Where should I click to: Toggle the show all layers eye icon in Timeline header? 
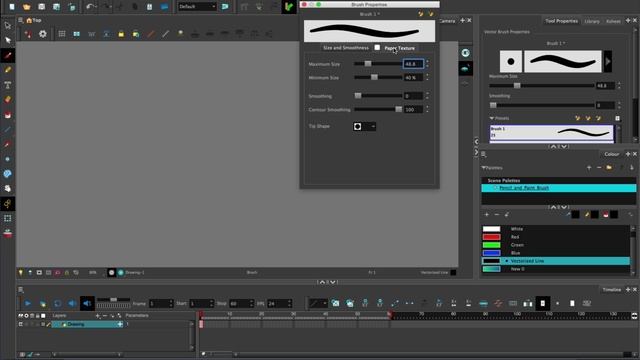20,316
